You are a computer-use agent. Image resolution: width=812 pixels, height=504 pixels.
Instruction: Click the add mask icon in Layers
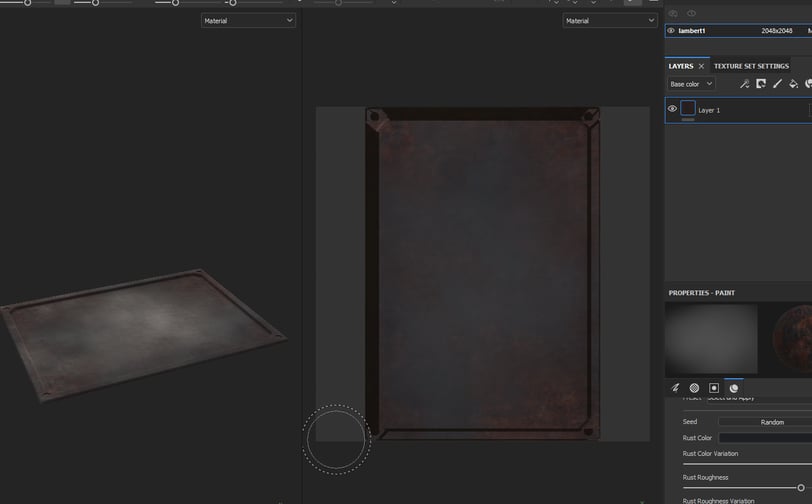click(761, 84)
